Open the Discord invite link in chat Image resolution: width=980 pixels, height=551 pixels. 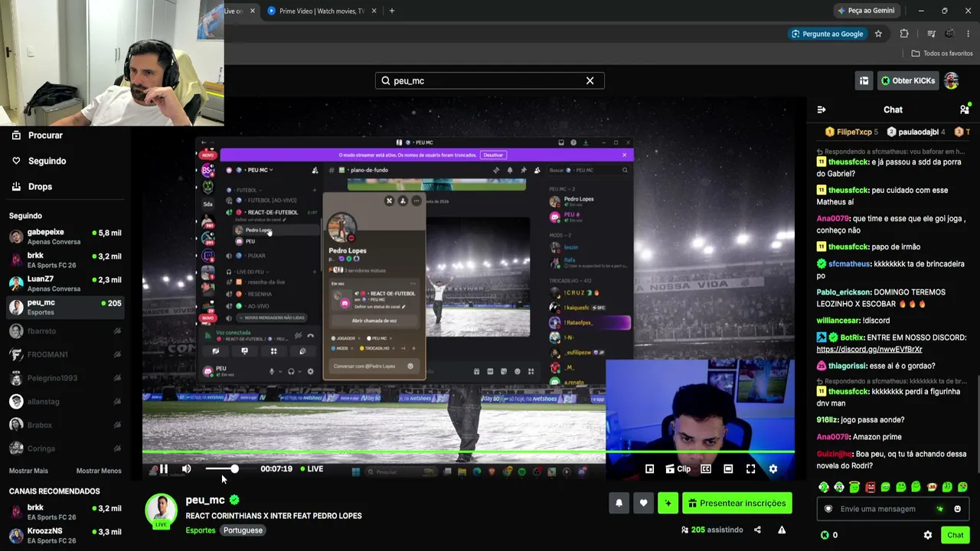coord(869,349)
